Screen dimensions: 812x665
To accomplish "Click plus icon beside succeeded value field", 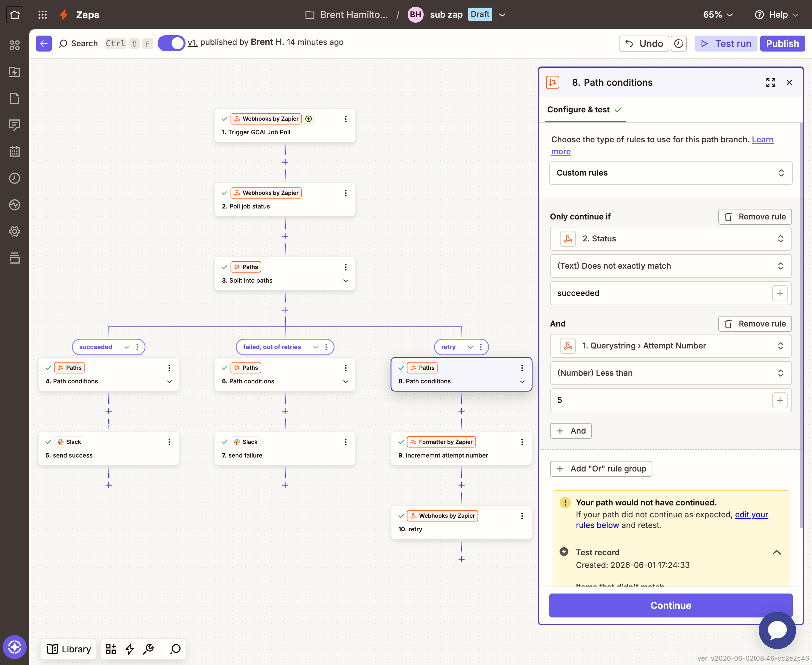I will click(x=779, y=293).
